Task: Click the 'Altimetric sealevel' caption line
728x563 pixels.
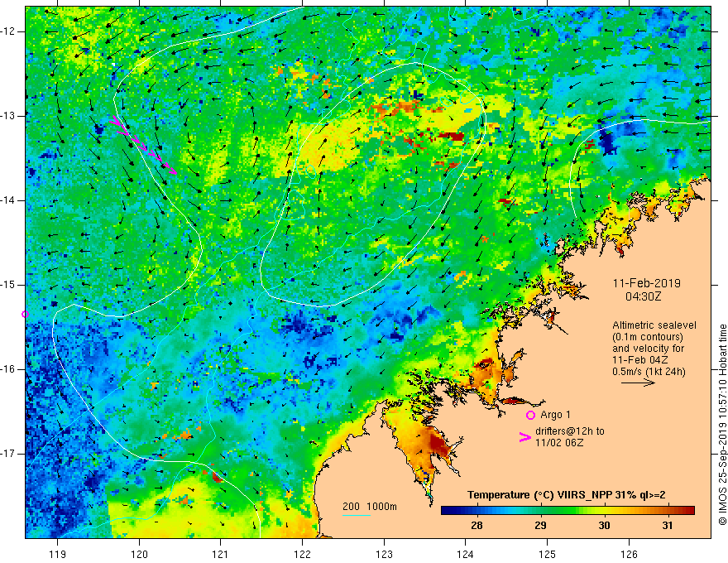Action: point(654,325)
